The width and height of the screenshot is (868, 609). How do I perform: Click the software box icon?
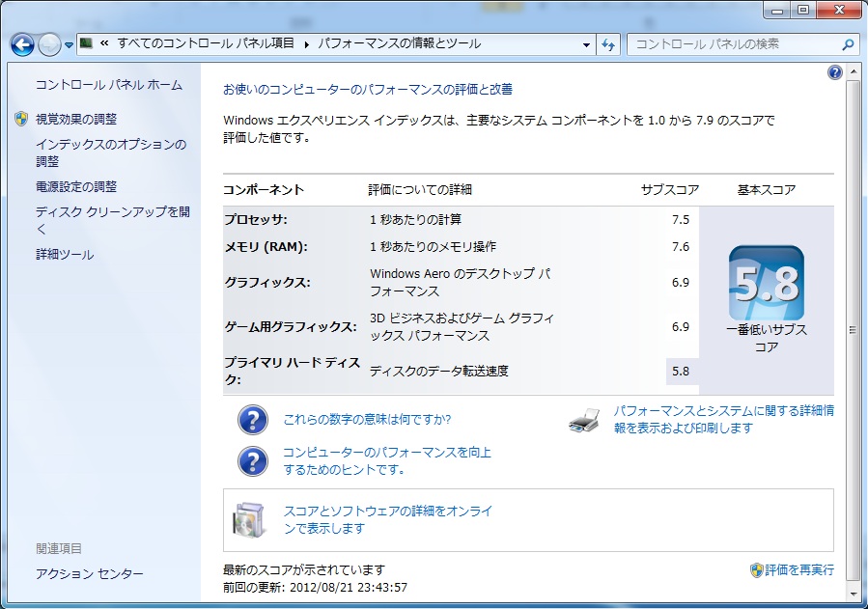pos(249,520)
